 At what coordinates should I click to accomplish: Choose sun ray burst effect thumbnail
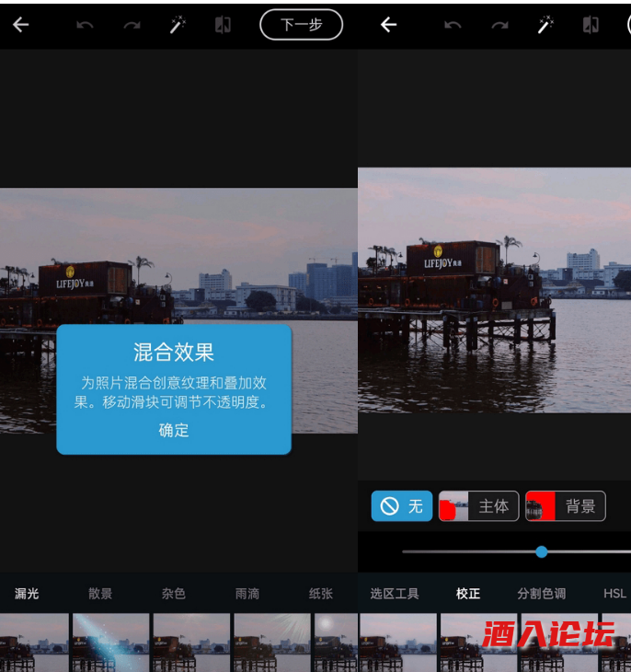[x=272, y=643]
